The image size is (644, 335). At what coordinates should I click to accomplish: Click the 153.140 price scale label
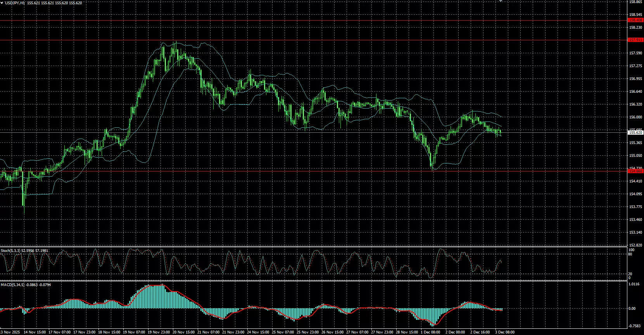635,233
